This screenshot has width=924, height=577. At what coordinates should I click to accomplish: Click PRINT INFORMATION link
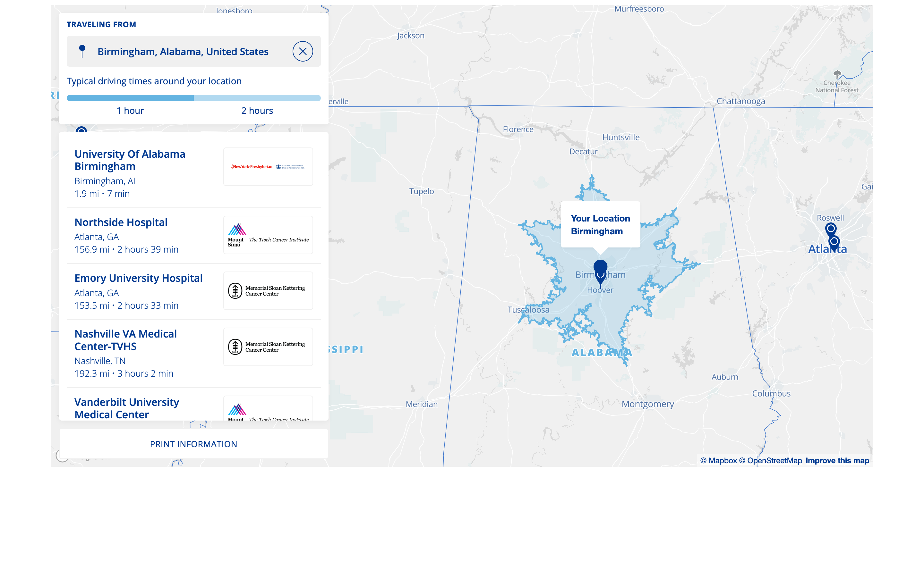coord(193,444)
